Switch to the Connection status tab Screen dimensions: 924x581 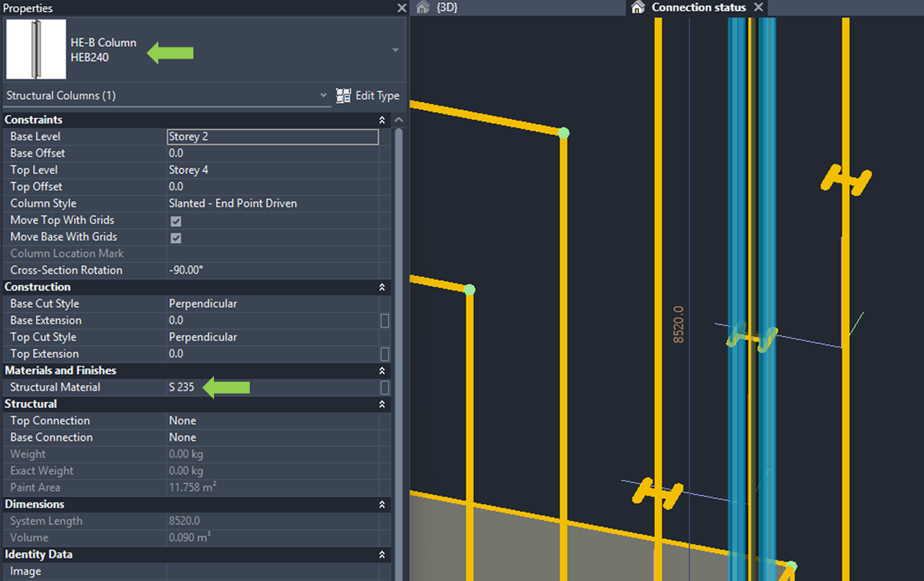(698, 7)
